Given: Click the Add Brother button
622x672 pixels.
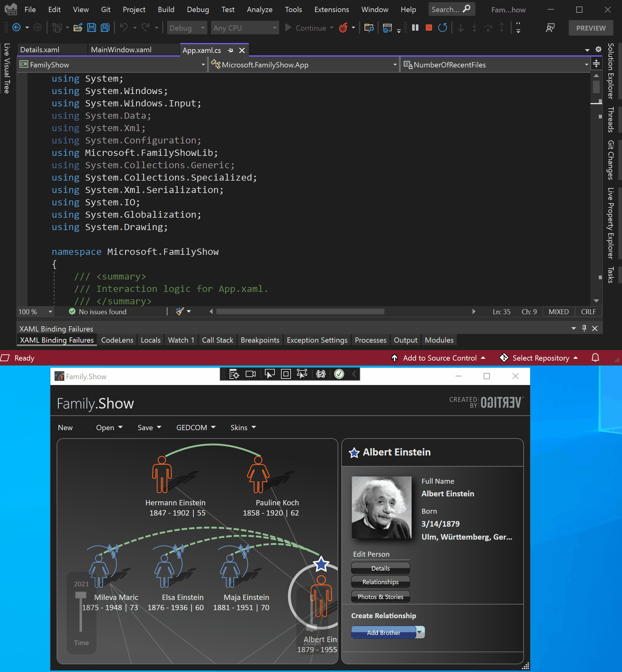Looking at the screenshot, I should [384, 632].
